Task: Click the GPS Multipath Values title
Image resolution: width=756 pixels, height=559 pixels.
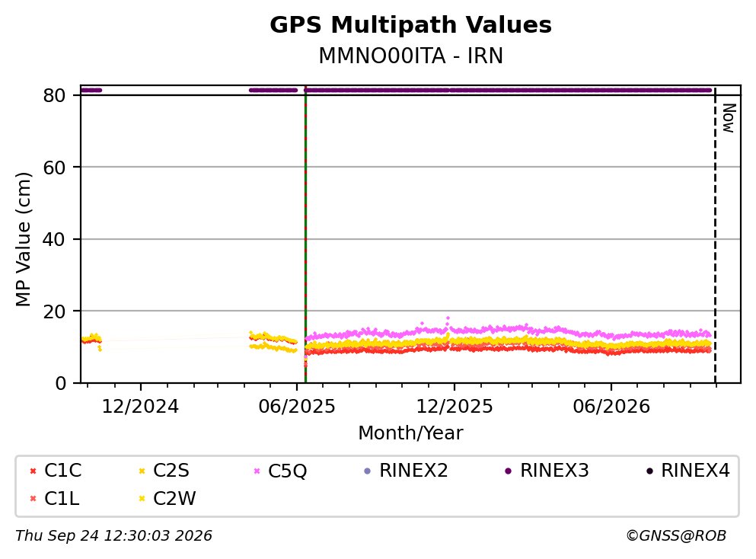Action: 411,25
